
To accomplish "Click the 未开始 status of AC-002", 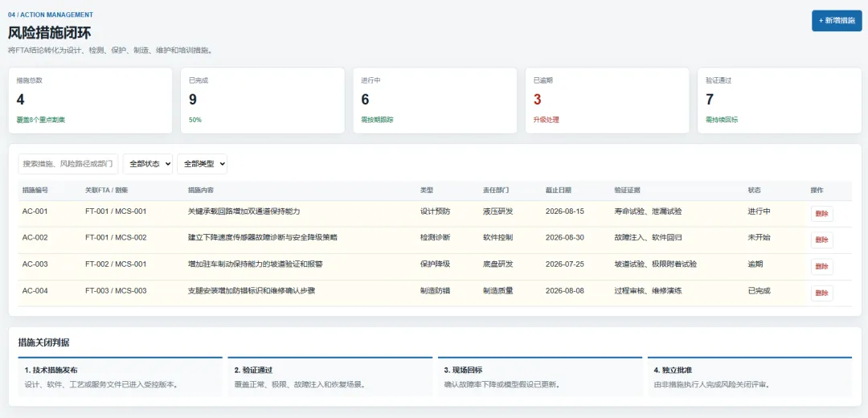I will tap(759, 237).
